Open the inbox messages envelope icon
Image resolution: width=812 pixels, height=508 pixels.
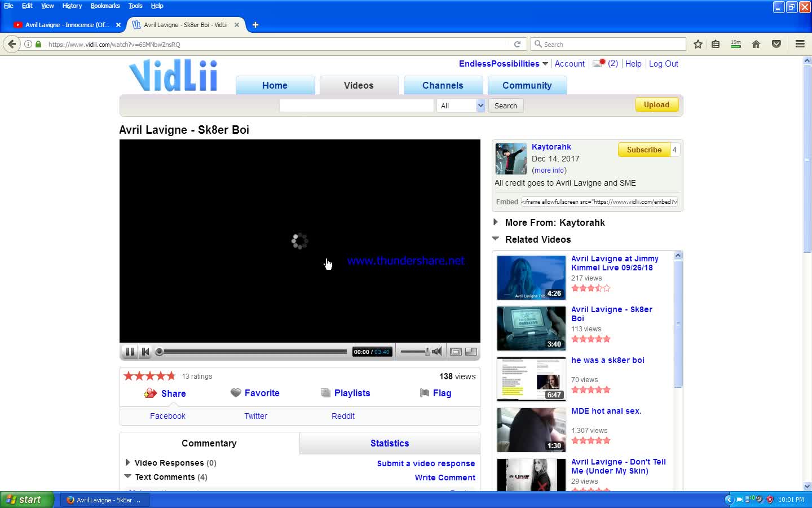pyautogui.click(x=599, y=63)
